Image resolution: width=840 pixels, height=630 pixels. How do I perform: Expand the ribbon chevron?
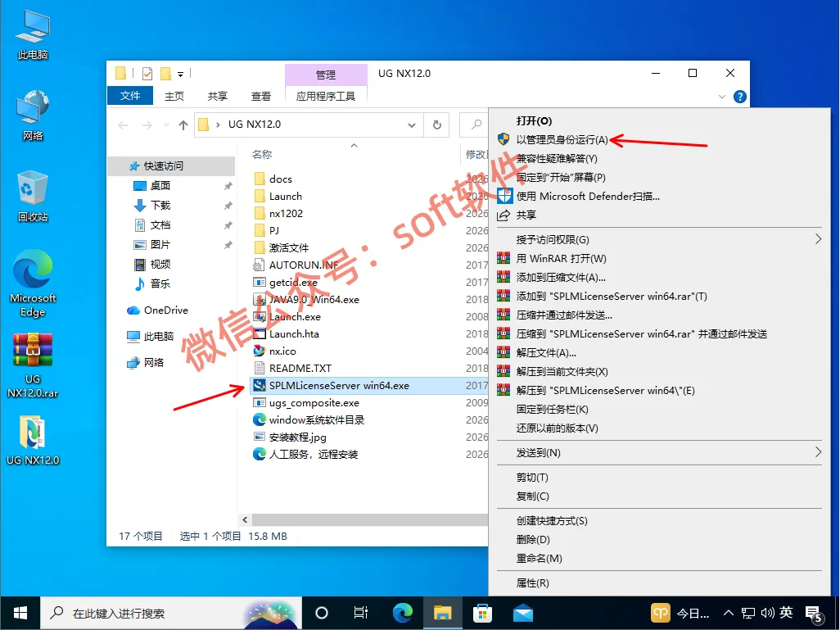[721, 97]
